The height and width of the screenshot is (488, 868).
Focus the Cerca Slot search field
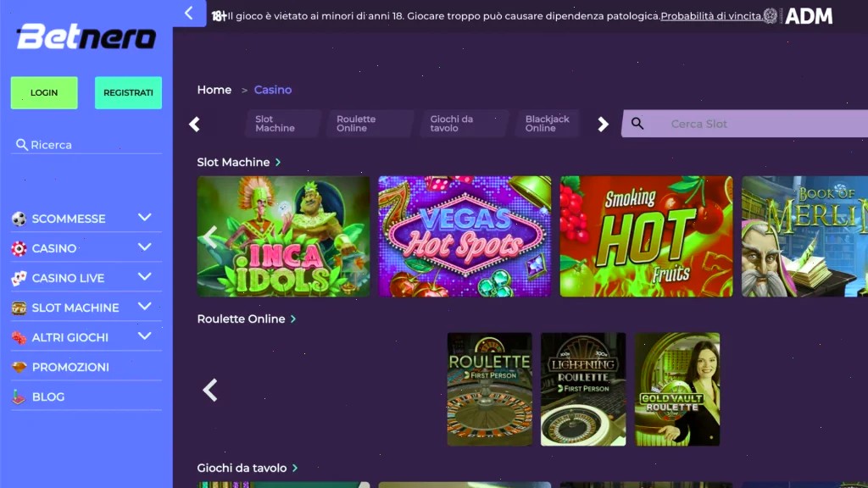(744, 124)
